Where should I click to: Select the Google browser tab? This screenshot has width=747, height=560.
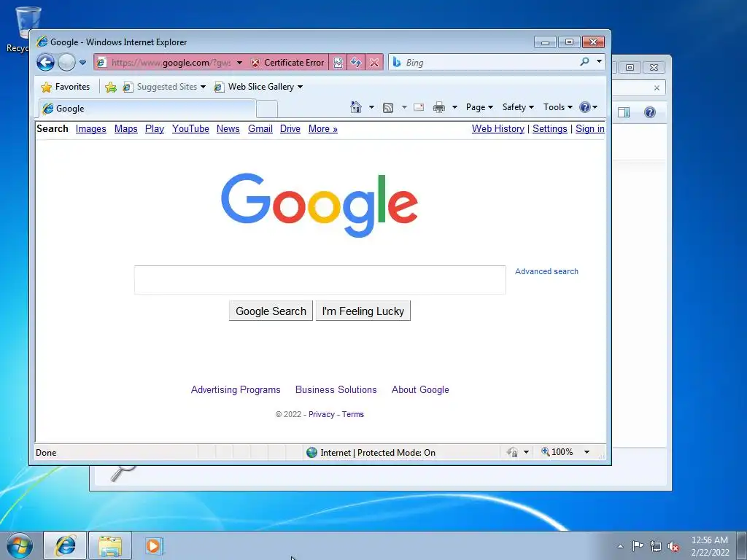coord(147,109)
